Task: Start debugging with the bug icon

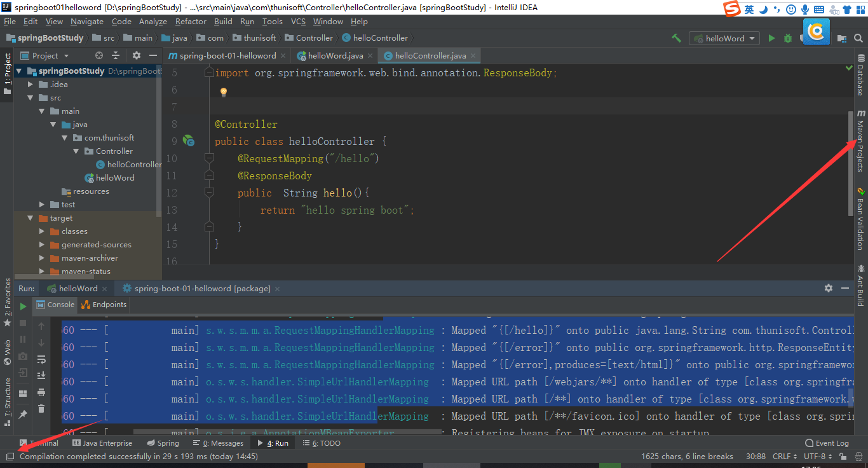Action: click(788, 38)
